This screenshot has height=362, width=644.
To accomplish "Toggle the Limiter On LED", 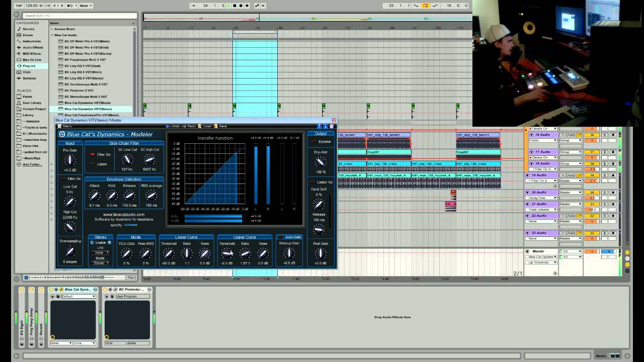I will [x=312, y=183].
